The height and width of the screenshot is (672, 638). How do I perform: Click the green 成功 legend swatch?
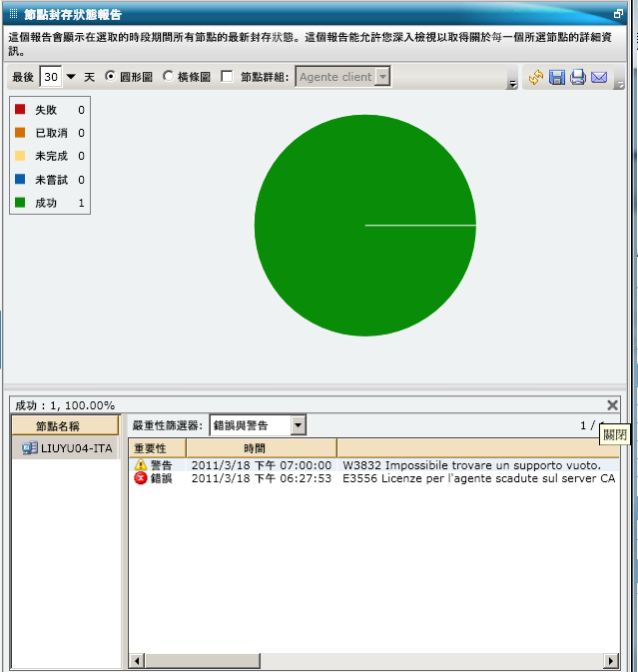tap(20, 203)
